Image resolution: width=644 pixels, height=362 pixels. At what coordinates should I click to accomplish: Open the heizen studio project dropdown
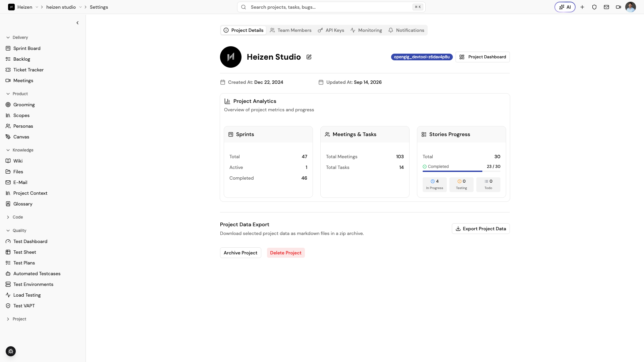80,7
